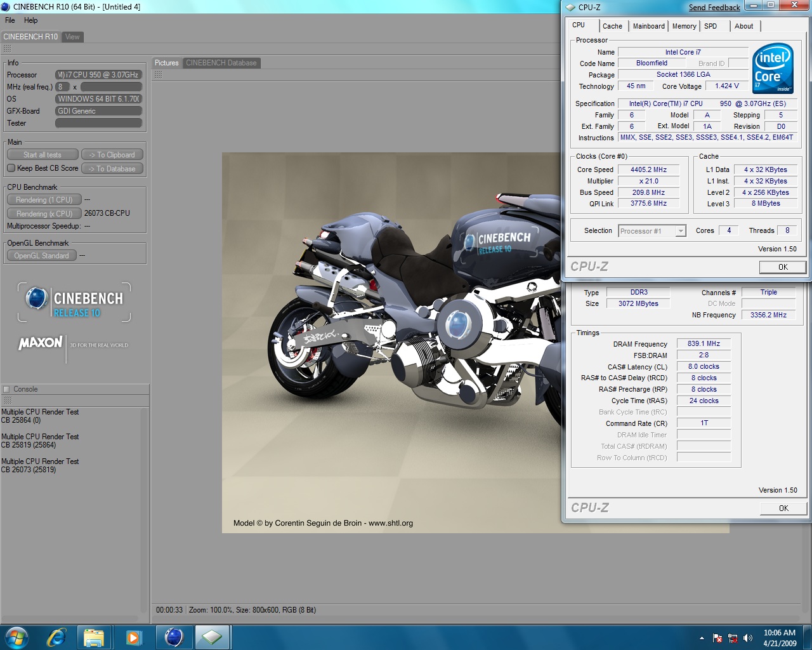Image resolution: width=812 pixels, height=650 pixels.
Task: Click the Intel Core i7 logo
Action: click(773, 69)
